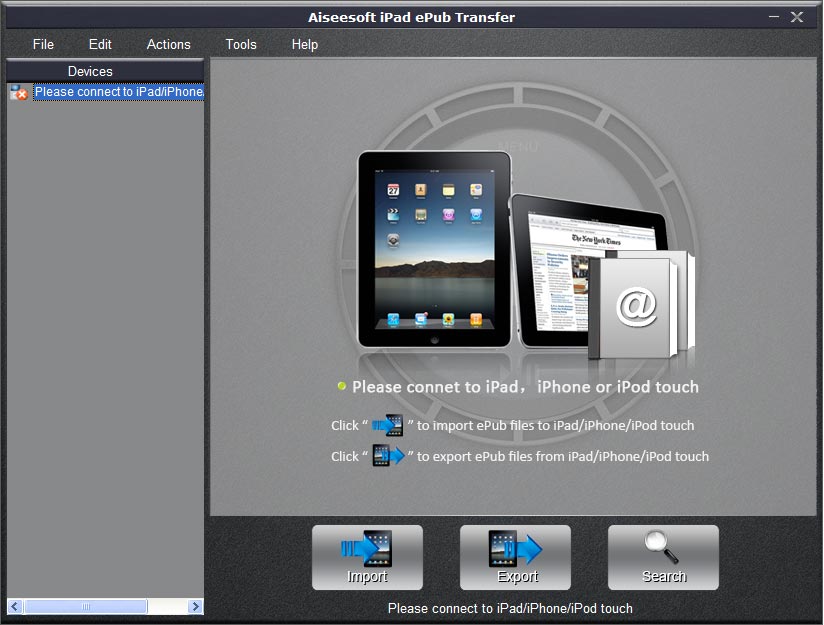Click the left arrow of Devices scrollbar
824x625 pixels.
click(x=15, y=607)
